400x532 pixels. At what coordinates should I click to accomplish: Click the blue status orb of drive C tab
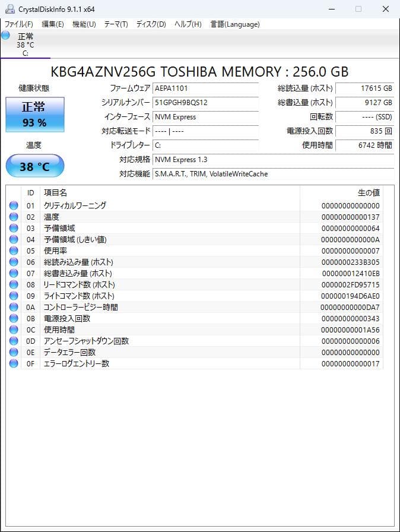[5, 35]
